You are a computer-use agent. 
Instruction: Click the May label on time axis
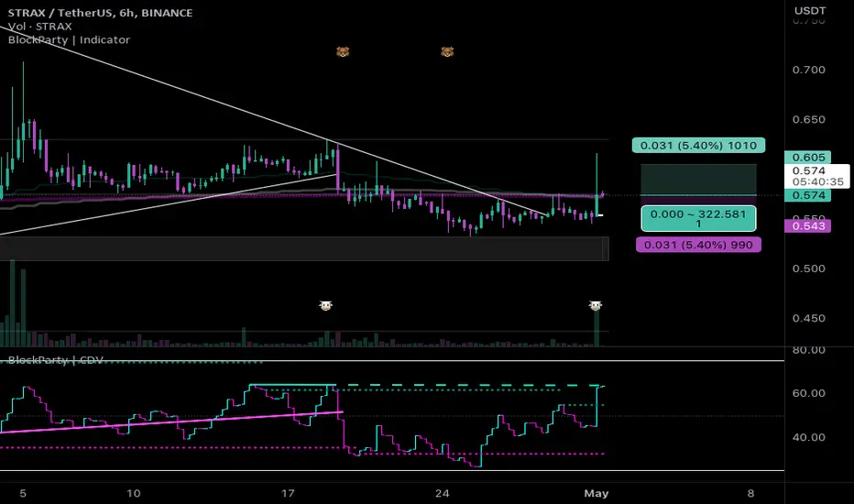click(597, 494)
